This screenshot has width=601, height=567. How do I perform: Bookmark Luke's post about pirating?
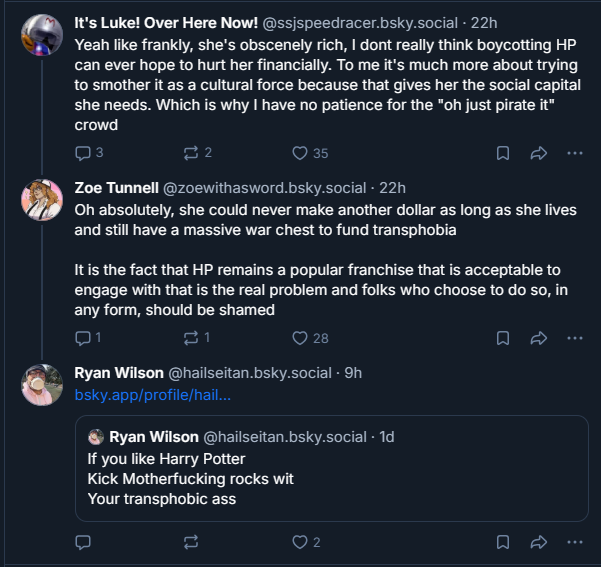503,153
